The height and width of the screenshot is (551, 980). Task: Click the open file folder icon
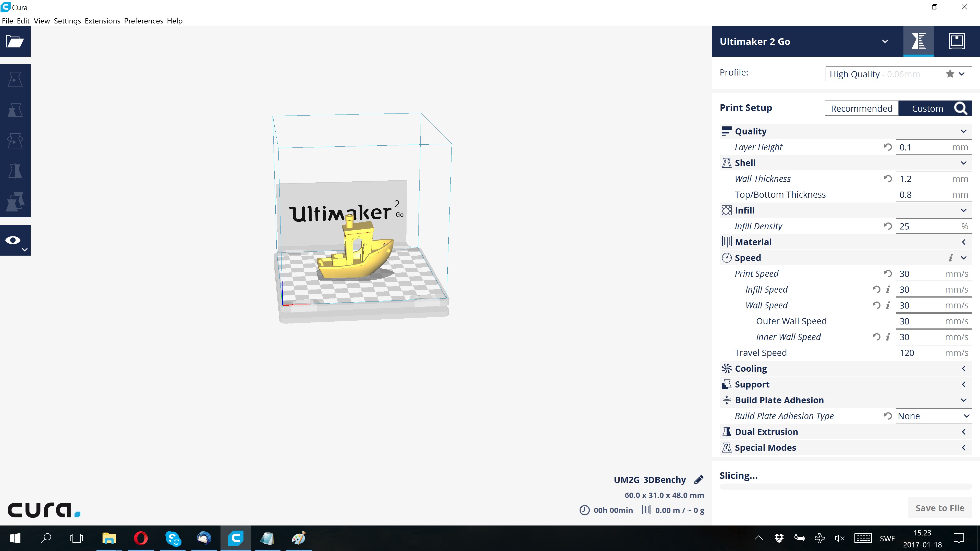[x=15, y=41]
